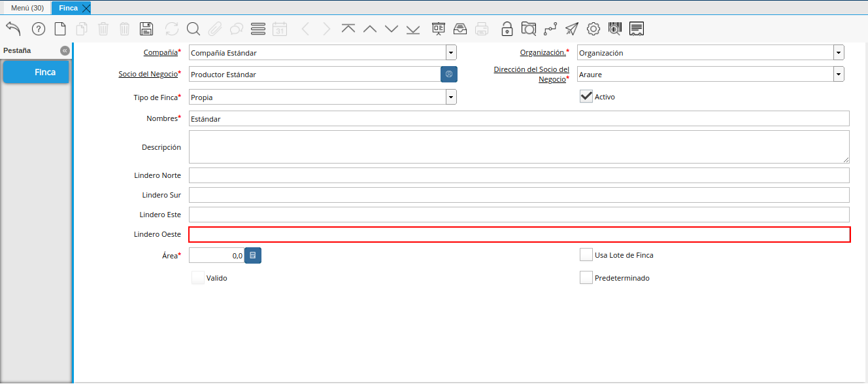Collapse the Pestaña side panel
868x384 pixels.
tap(65, 50)
